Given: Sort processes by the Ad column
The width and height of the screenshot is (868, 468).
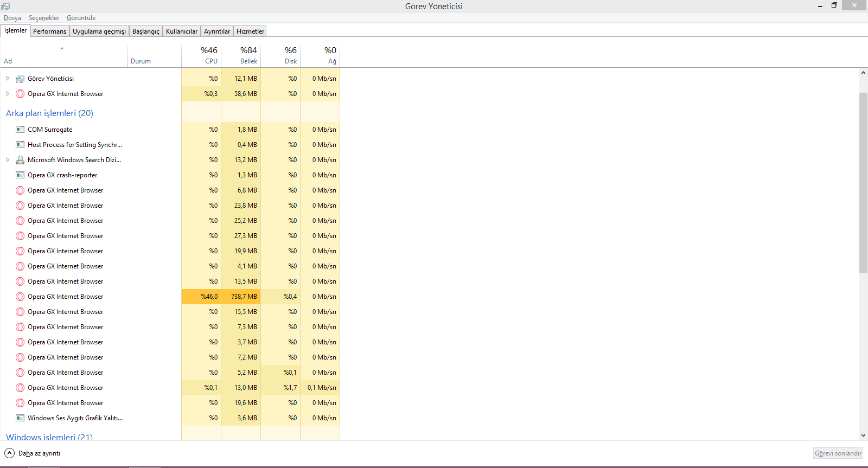Looking at the screenshot, I should pos(63,56).
